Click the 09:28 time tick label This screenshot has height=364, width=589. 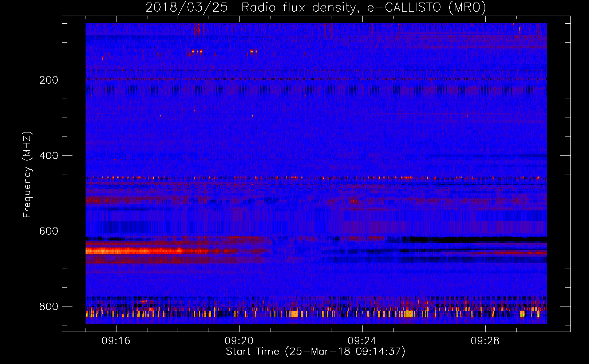click(485, 341)
